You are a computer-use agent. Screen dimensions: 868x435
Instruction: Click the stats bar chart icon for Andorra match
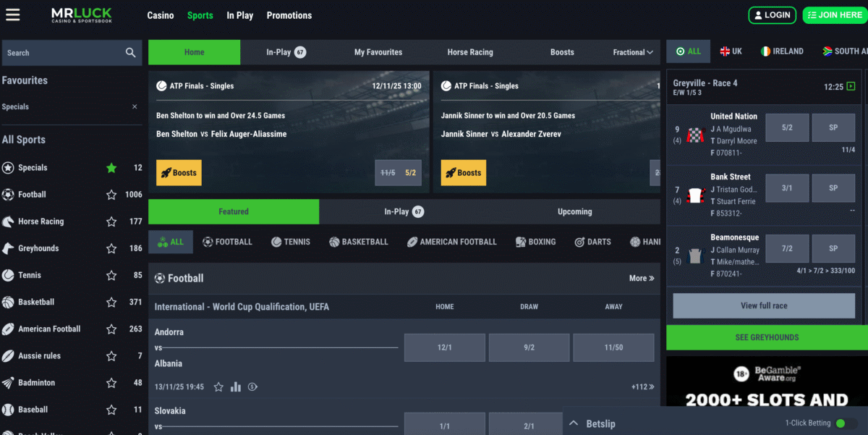coord(236,387)
